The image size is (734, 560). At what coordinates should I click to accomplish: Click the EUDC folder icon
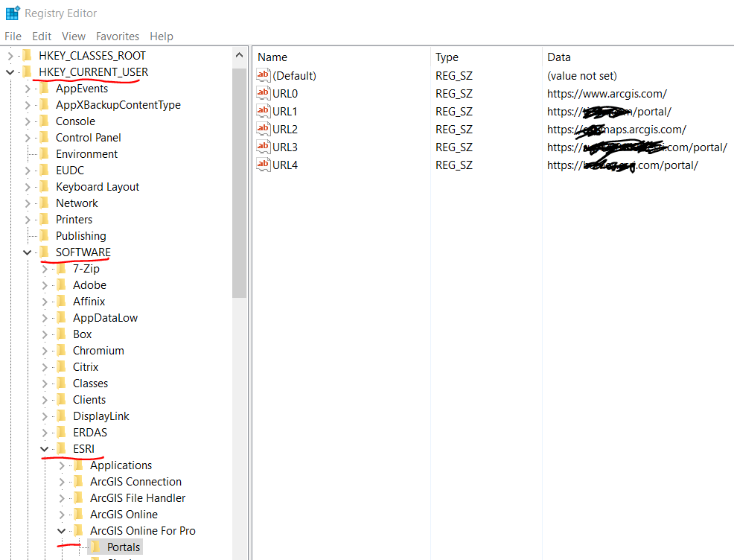45,171
